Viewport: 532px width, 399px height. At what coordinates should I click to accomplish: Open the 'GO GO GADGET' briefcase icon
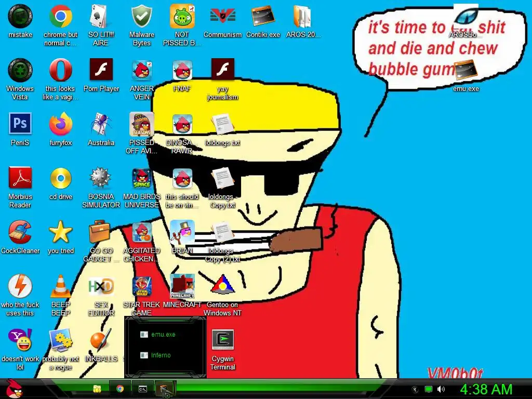click(x=100, y=232)
